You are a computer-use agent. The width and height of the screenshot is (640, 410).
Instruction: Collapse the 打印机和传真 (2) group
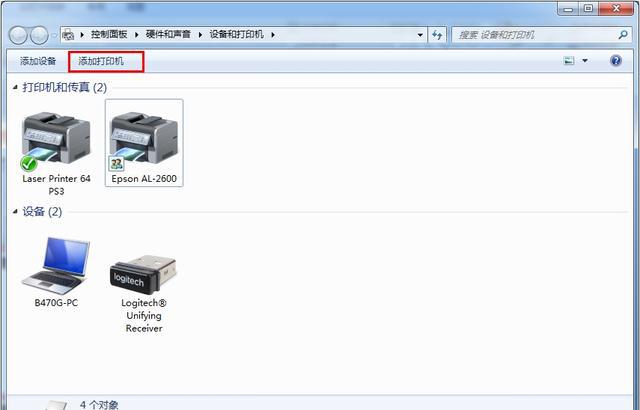point(16,87)
